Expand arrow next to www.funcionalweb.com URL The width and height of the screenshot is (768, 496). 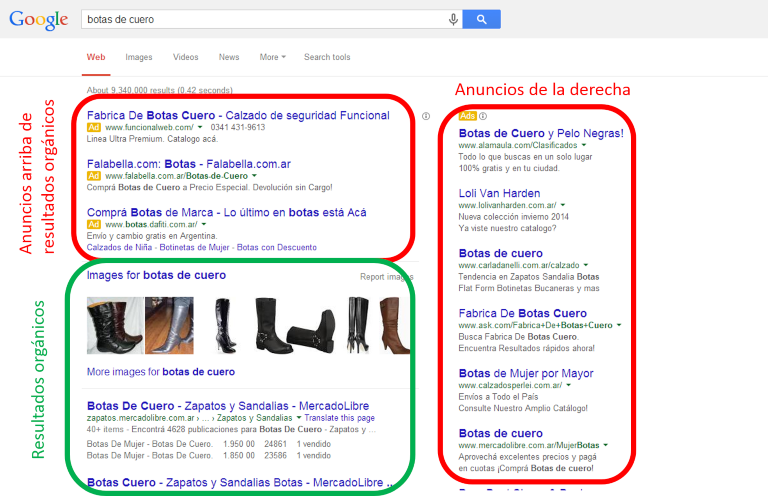coord(200,127)
